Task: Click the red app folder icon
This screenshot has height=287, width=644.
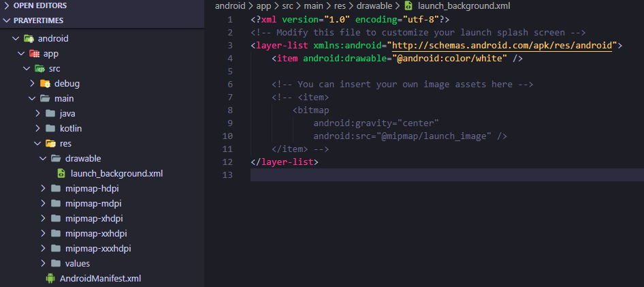Action: (34, 54)
